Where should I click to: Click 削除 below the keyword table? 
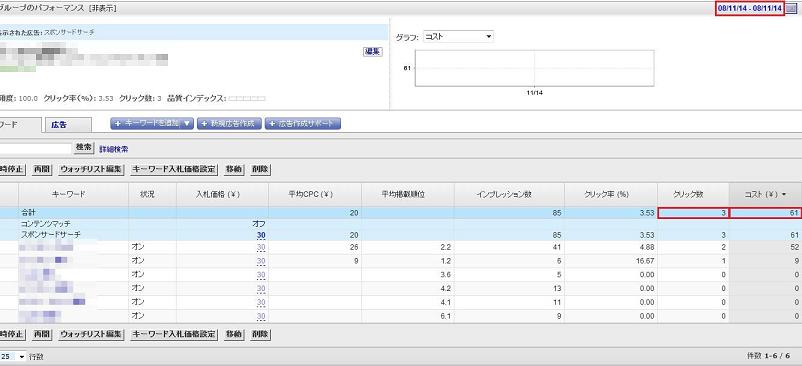coord(260,335)
